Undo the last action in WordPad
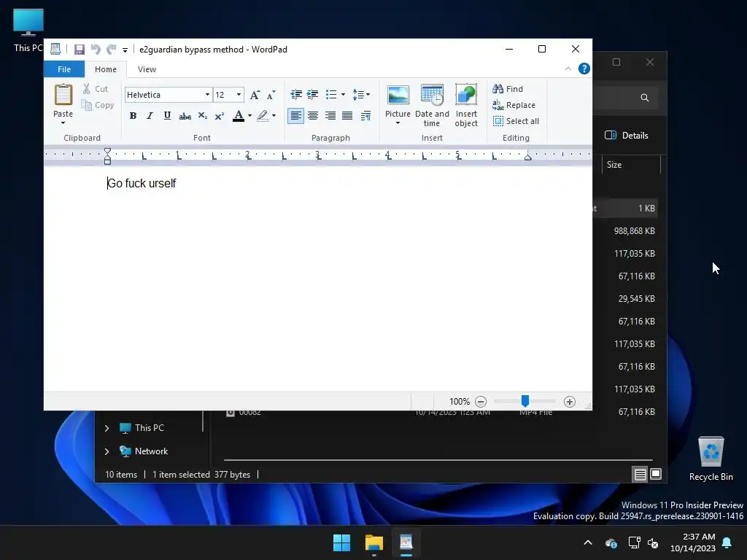Screen dimensions: 747x560 96,50
